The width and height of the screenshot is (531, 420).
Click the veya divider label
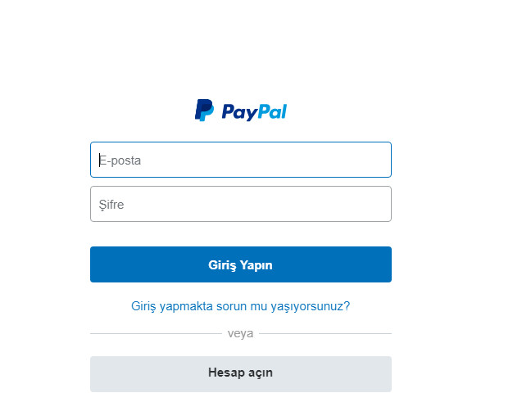(240, 333)
